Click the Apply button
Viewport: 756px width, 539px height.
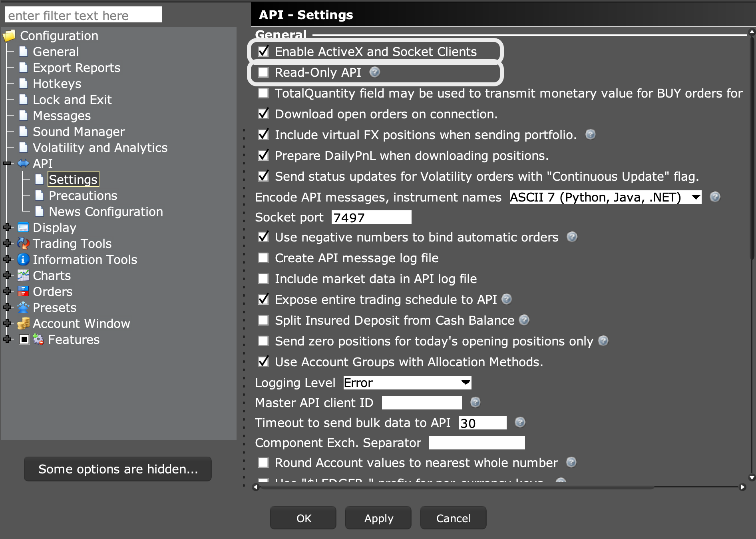click(378, 518)
